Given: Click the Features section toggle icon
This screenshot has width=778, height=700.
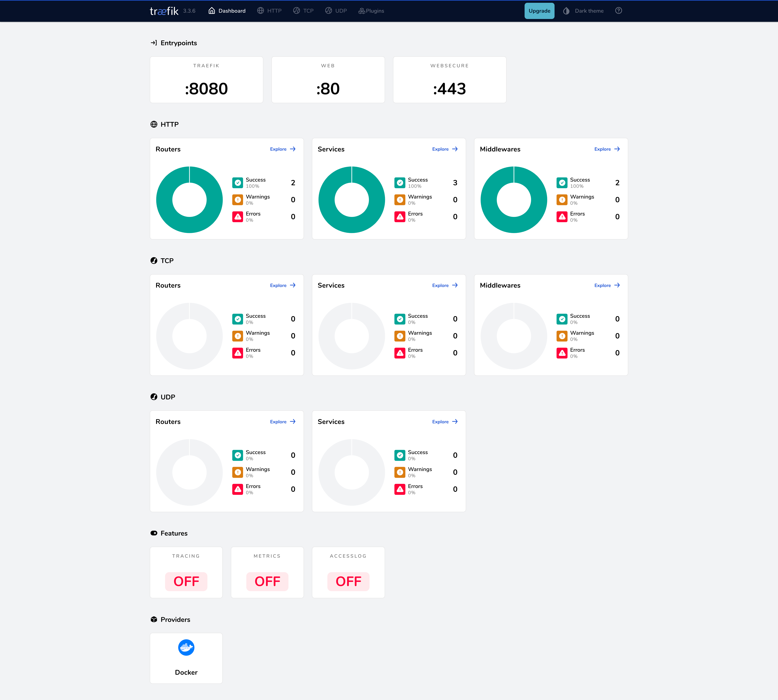Looking at the screenshot, I should (154, 533).
